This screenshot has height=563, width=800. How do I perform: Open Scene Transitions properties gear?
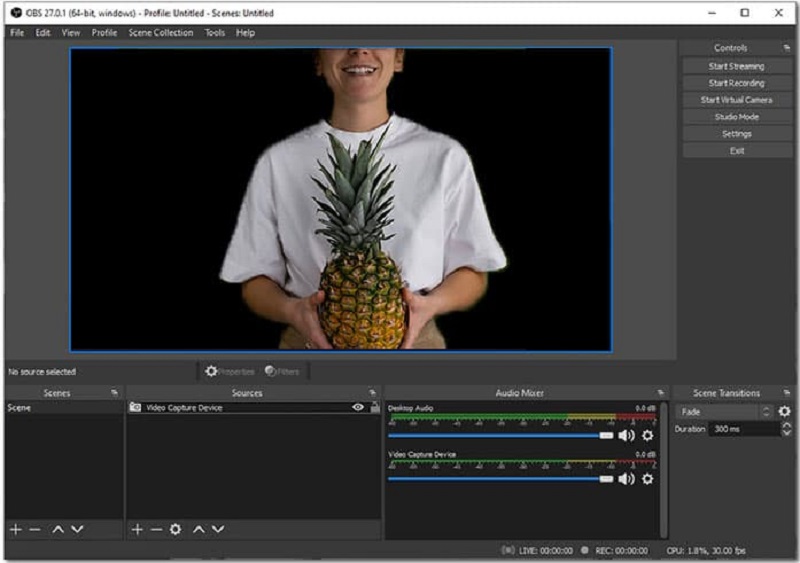point(784,411)
